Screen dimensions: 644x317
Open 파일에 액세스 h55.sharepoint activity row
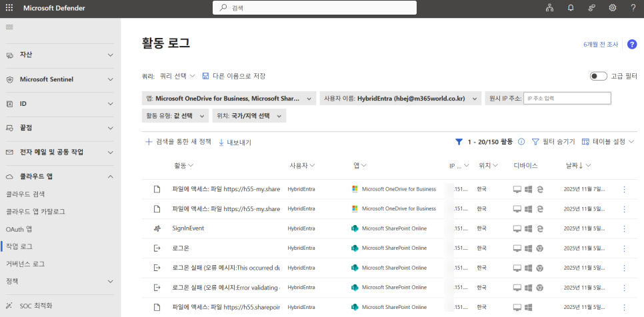[x=226, y=307]
